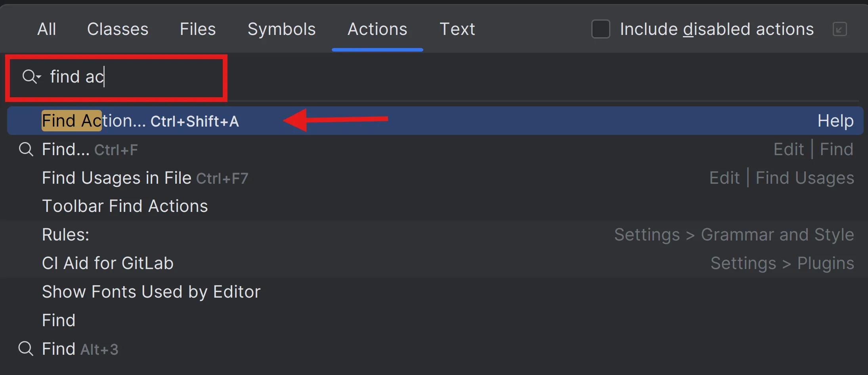The width and height of the screenshot is (868, 375).
Task: Go to the Text tab
Action: [x=457, y=29]
